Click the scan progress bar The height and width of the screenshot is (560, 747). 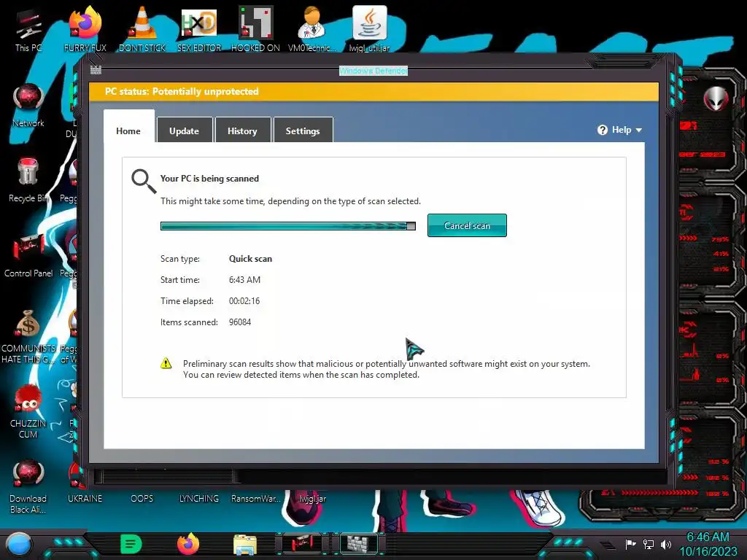tap(287, 226)
